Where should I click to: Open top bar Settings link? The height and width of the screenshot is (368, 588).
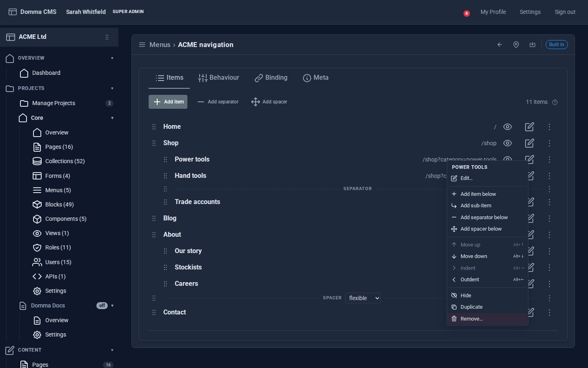[x=530, y=12]
